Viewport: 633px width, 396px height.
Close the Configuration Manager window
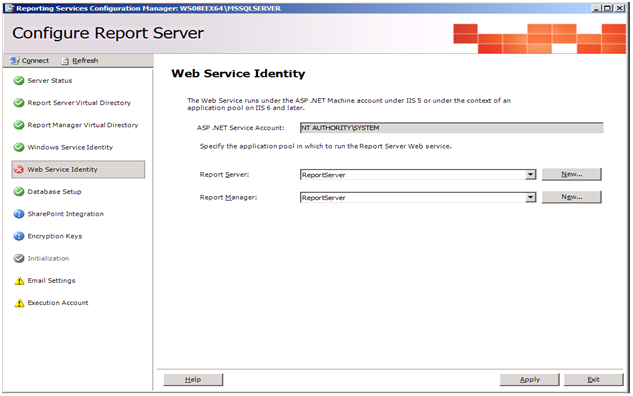pyautogui.click(x=619, y=8)
